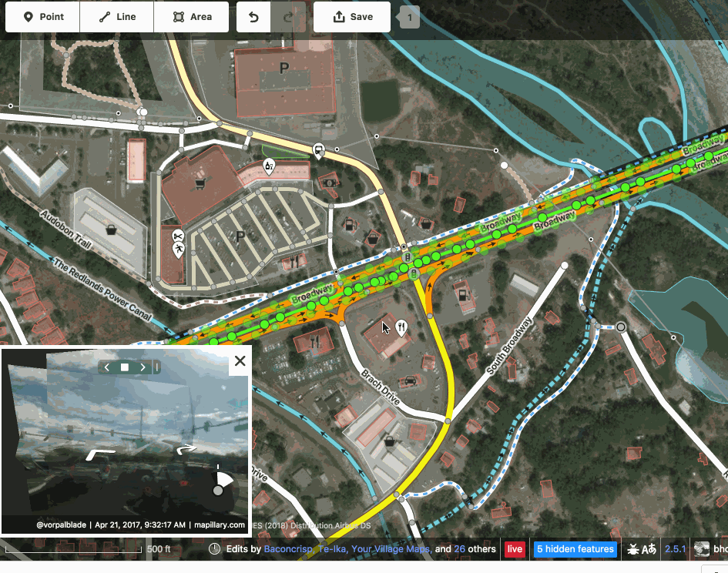This screenshot has width=728, height=573.
Task: Show the 5 hidden features
Action: [x=575, y=549]
